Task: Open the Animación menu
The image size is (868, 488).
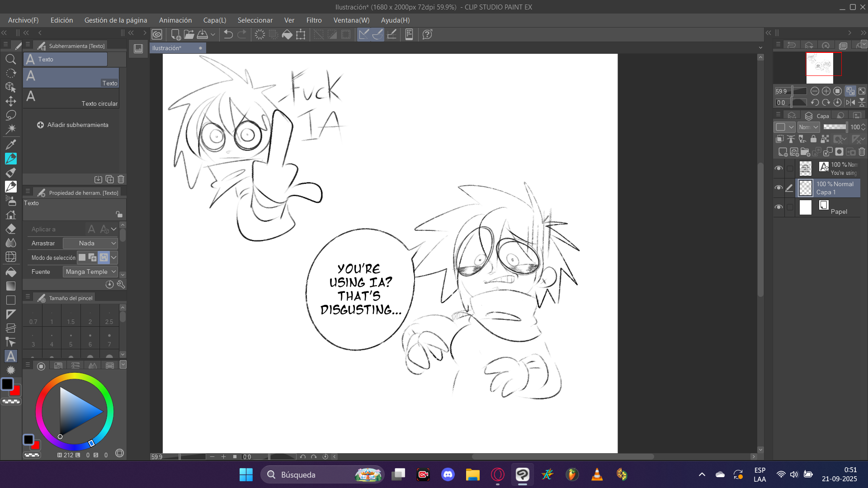Action: click(x=175, y=20)
